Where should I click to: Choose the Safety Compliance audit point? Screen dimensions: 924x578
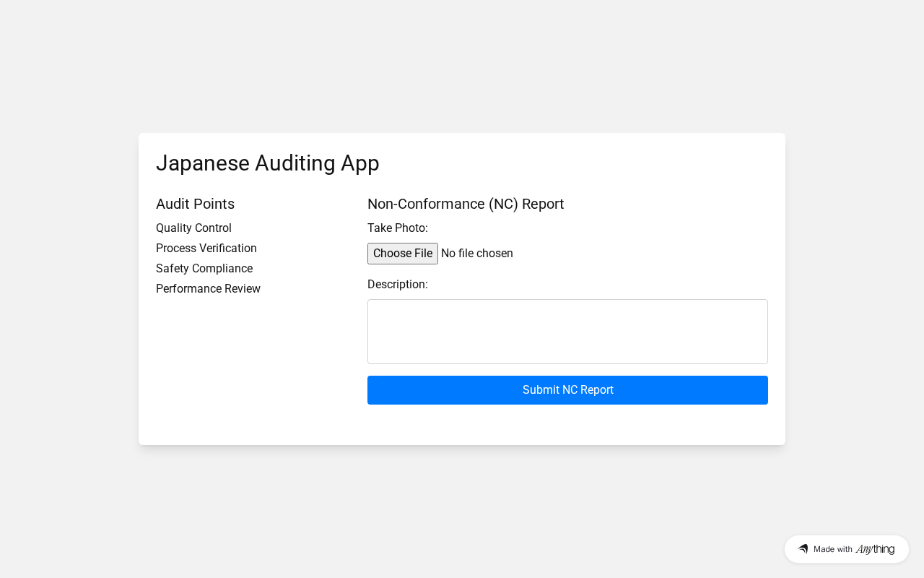tap(204, 269)
